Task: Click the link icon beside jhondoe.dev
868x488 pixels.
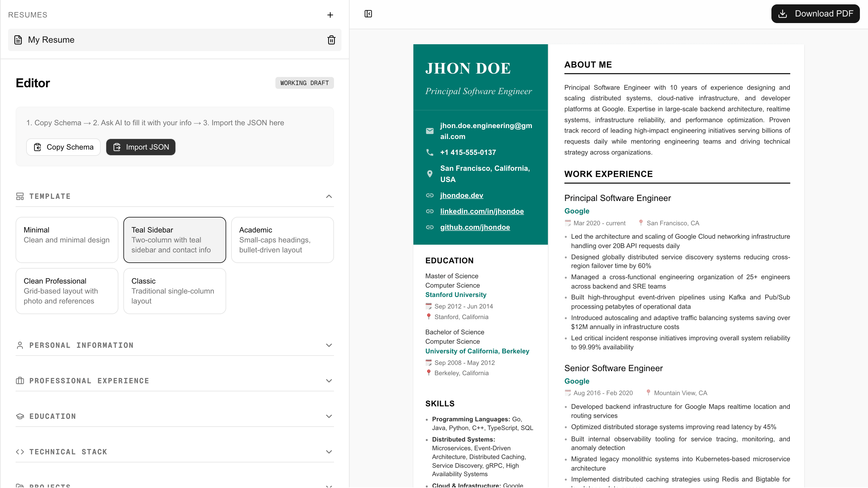Action: [x=430, y=195]
